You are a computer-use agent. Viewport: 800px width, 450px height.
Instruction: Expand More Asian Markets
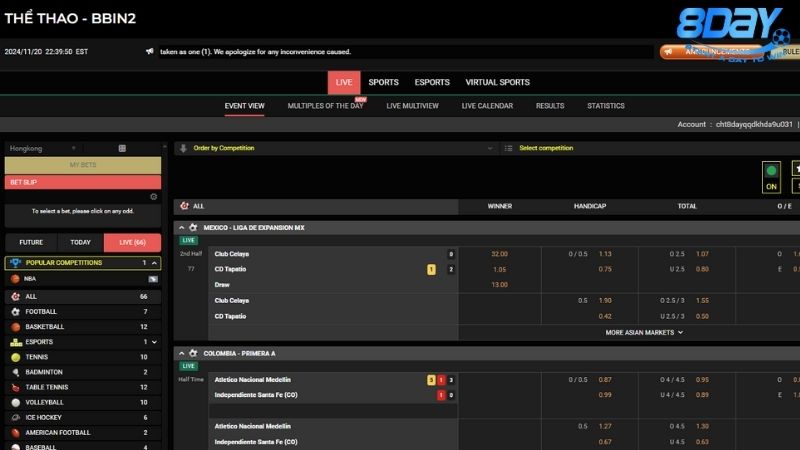[x=644, y=333]
